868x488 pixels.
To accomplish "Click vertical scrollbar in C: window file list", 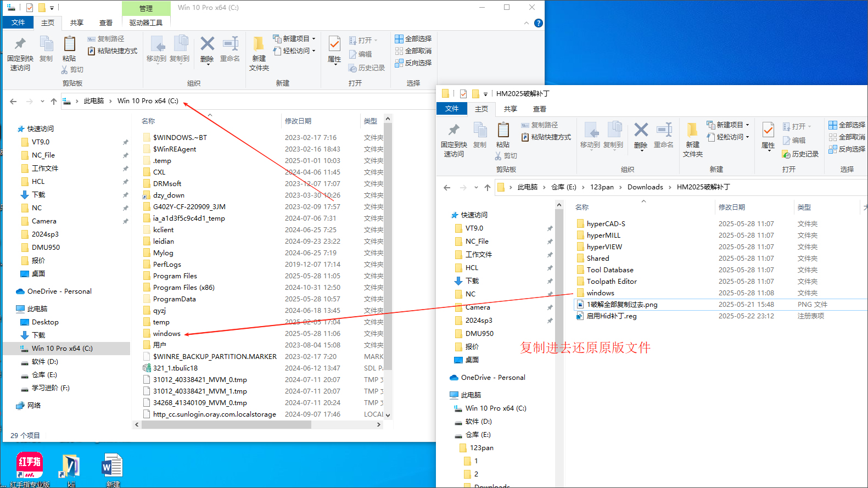I will (x=388, y=247).
